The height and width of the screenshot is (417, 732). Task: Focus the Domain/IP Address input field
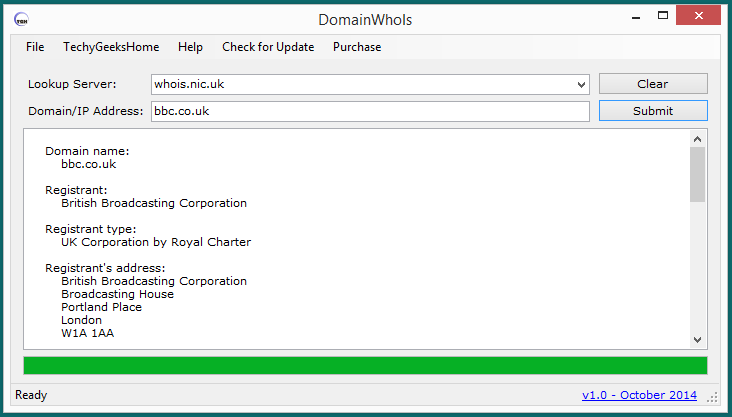pyautogui.click(x=369, y=112)
